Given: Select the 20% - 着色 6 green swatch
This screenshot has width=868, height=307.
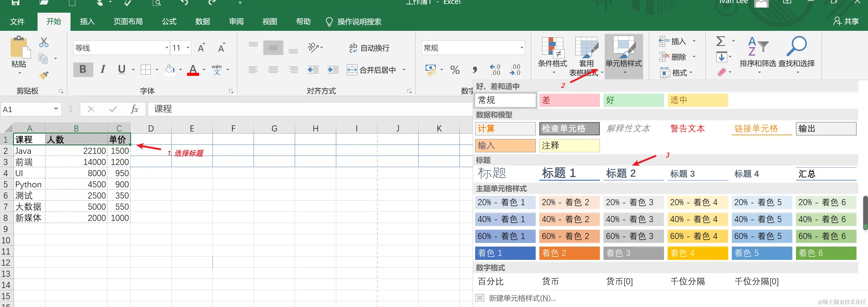Looking at the screenshot, I should click(x=826, y=202).
